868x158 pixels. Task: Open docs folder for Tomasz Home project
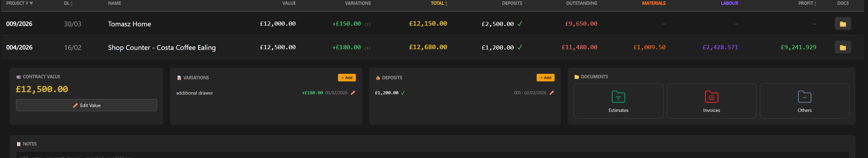pyautogui.click(x=842, y=24)
